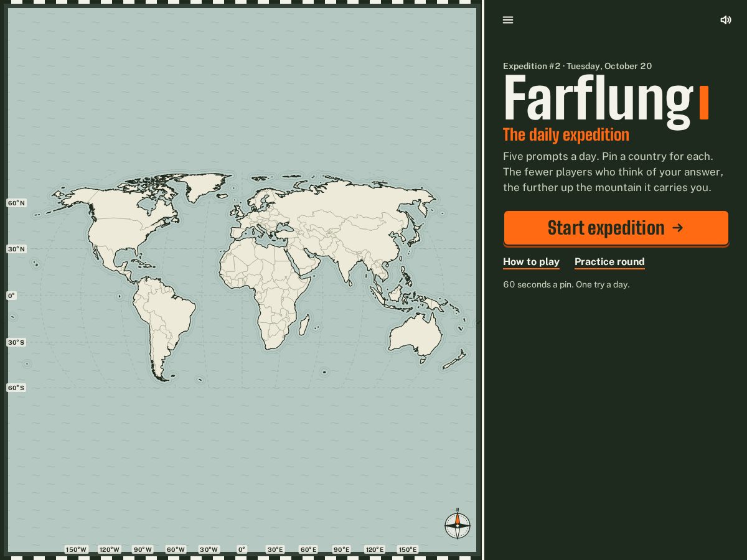Click '60 seconds a pin. One try a day.'
747x560 pixels.
(566, 284)
